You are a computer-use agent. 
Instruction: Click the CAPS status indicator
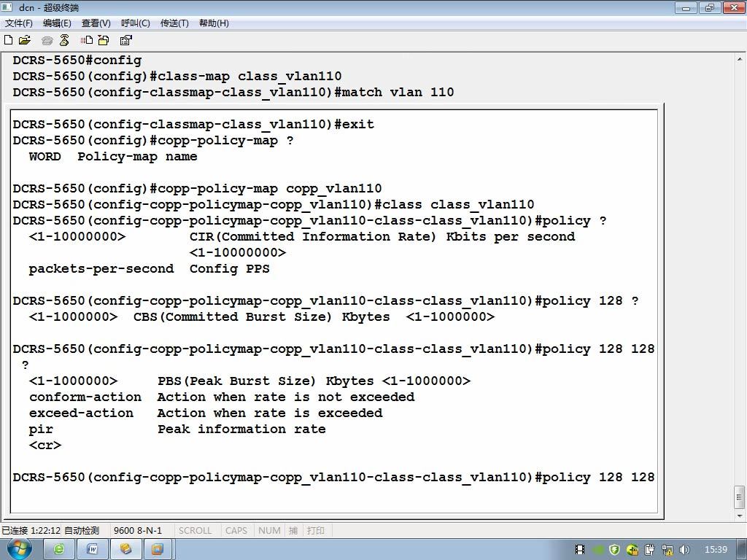pyautogui.click(x=236, y=531)
